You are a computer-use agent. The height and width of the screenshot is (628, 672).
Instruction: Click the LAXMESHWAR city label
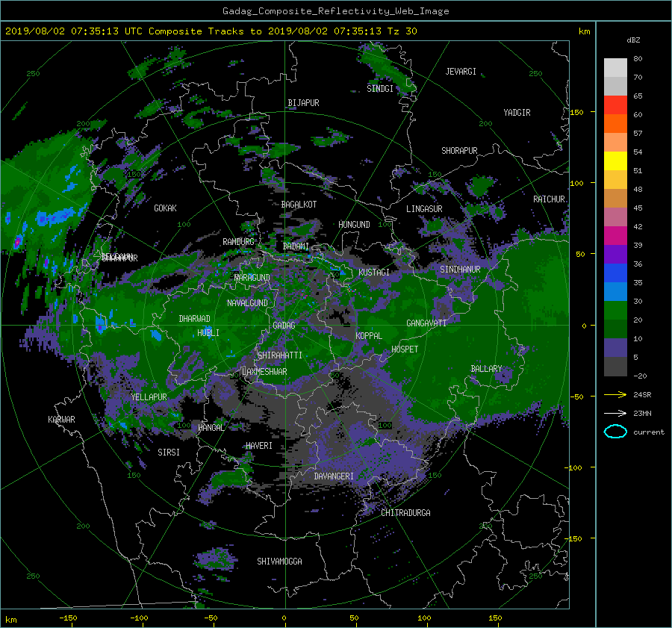click(264, 372)
